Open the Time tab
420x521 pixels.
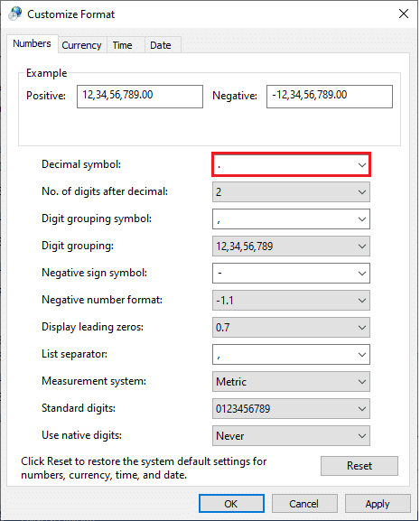pyautogui.click(x=122, y=45)
